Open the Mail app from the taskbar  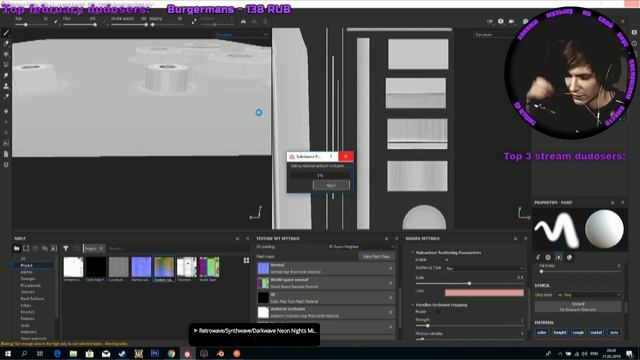[x=106, y=353]
